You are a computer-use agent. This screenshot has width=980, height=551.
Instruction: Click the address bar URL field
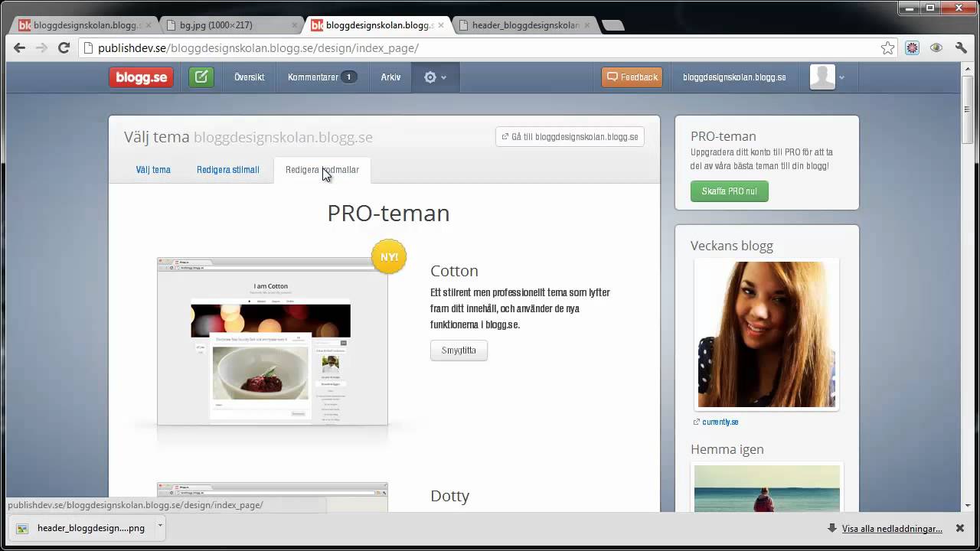click(488, 48)
